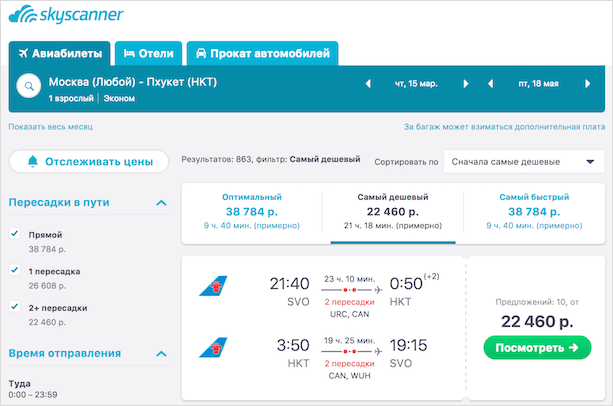Image resolution: width=613 pixels, height=406 pixels.
Task: Uncheck the Прямой direct flights checkbox
Action: tap(14, 234)
